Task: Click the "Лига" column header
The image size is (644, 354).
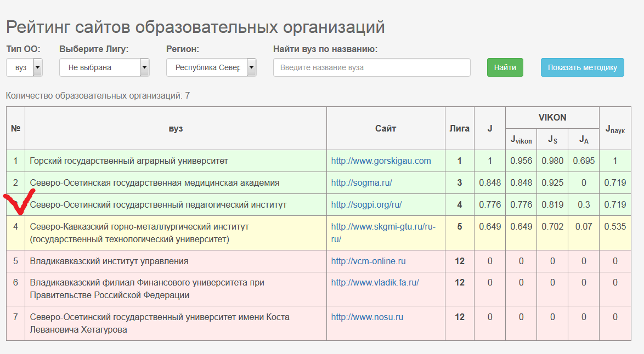Action: click(459, 128)
